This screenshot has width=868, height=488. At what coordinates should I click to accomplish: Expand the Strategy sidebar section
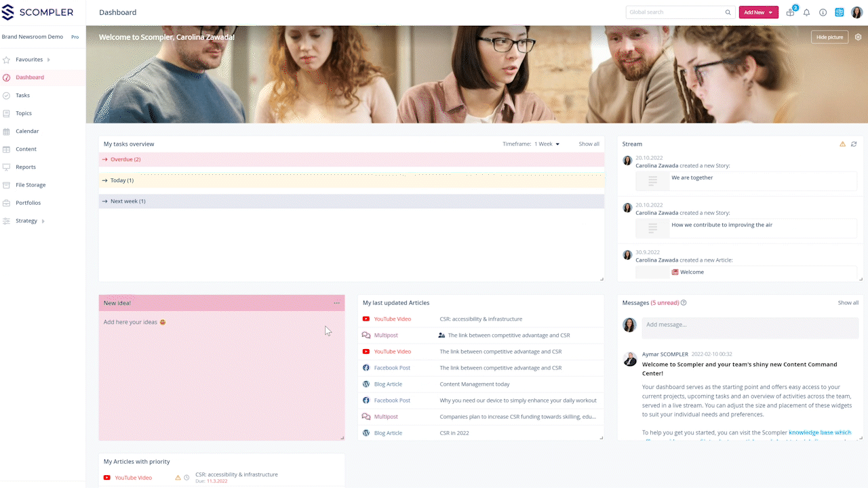(43, 221)
